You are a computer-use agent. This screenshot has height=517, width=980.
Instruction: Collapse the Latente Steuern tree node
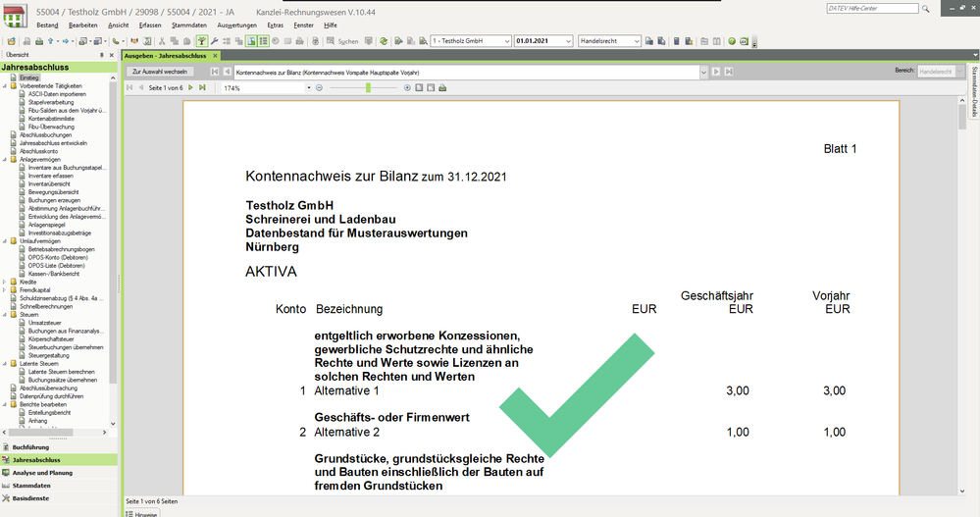point(5,363)
